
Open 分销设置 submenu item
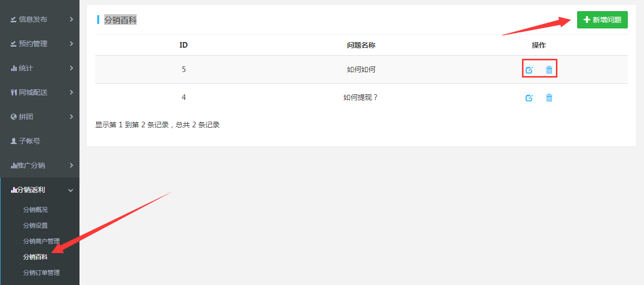[x=35, y=225]
